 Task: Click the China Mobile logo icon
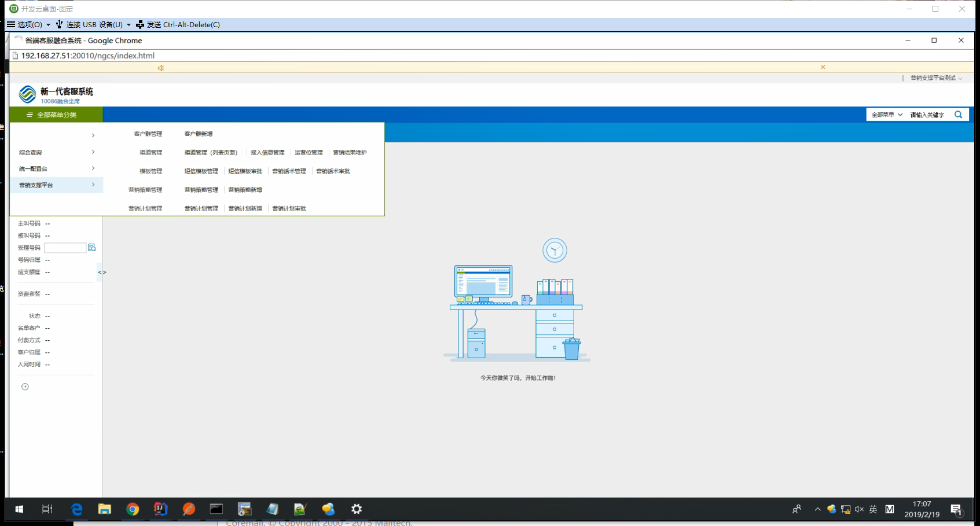(x=27, y=94)
